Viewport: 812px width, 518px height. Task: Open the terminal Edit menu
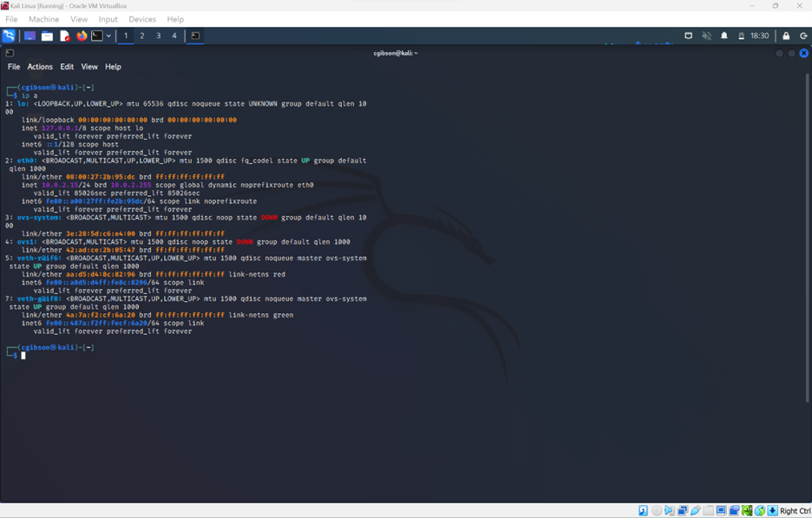coord(67,67)
